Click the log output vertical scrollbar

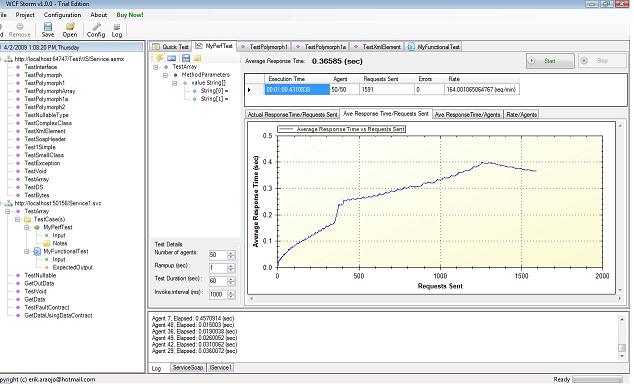tap(622, 338)
